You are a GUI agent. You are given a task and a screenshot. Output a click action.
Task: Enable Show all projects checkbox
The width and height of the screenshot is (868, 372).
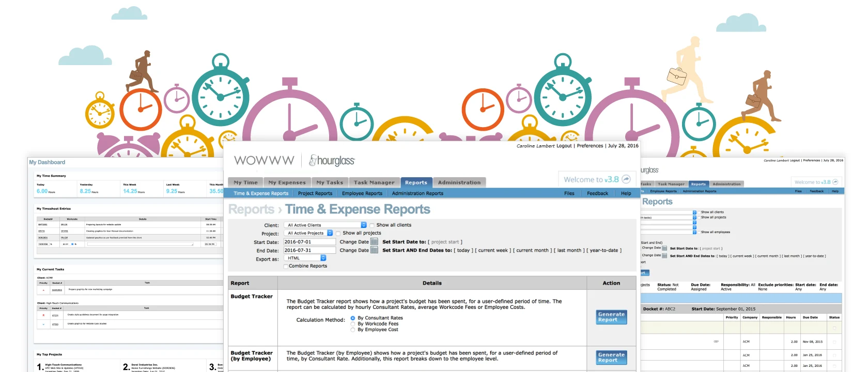(x=338, y=234)
